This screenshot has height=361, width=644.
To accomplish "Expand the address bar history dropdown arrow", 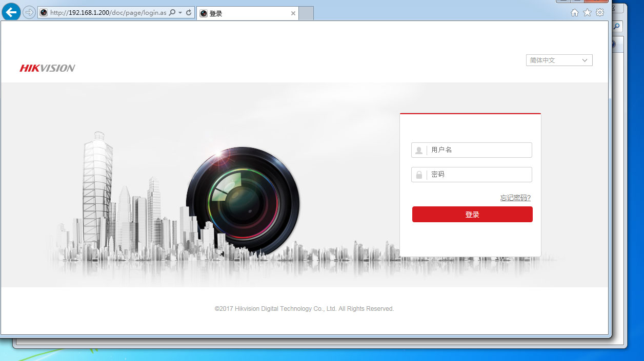I will [180, 12].
